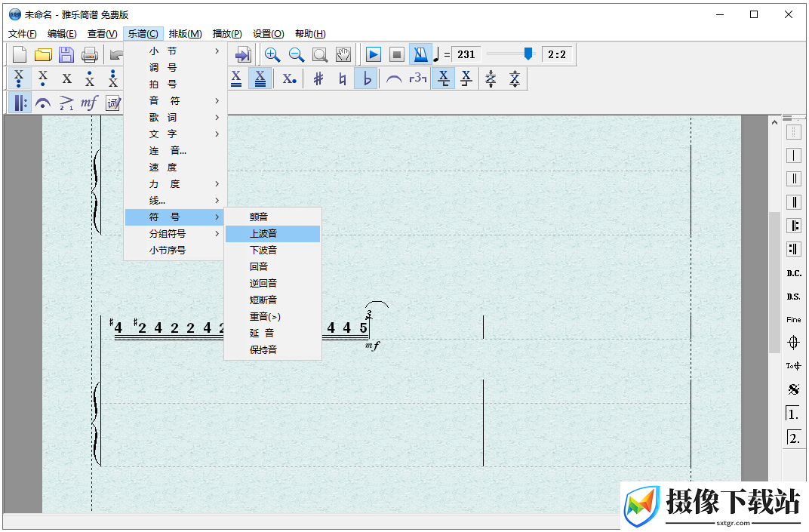The image size is (809, 532).
Task: Select 速度 menu entry
Action: [175, 168]
